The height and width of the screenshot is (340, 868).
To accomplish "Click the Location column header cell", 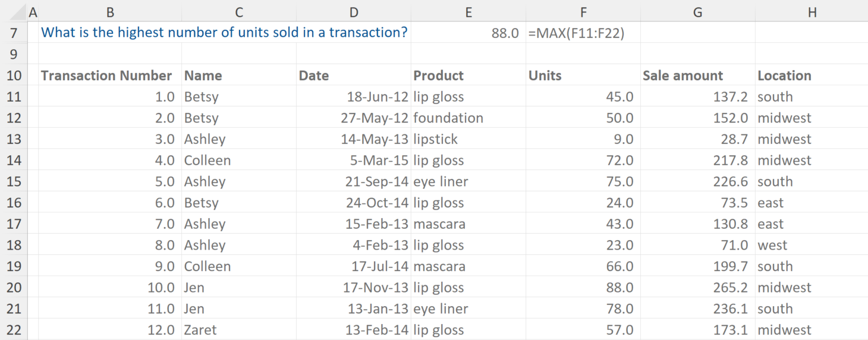I will [x=812, y=75].
